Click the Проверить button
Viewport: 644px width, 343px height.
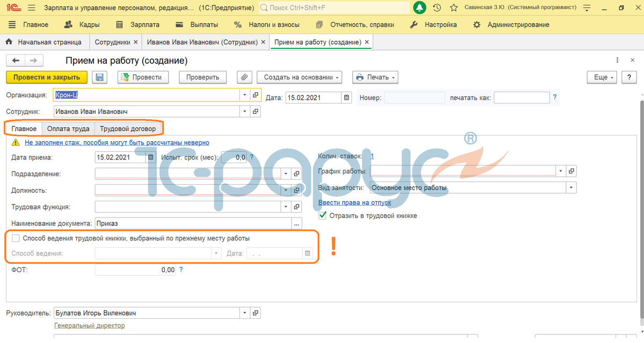click(x=203, y=77)
